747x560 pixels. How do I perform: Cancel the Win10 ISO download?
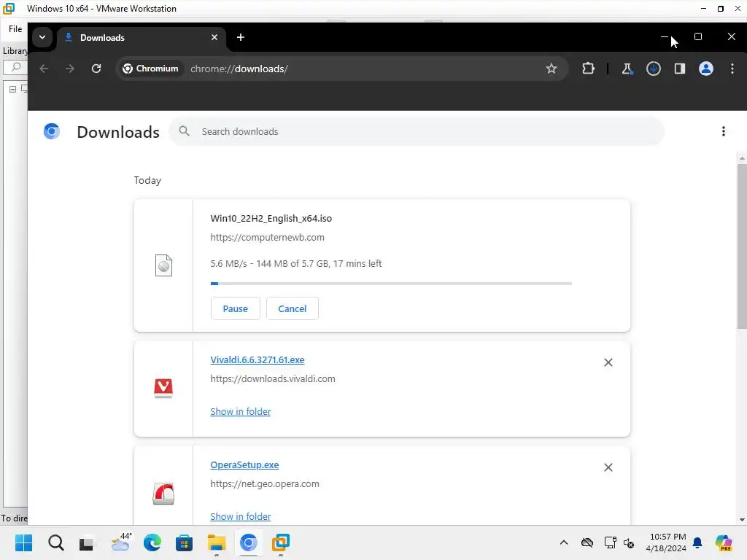coord(292,308)
